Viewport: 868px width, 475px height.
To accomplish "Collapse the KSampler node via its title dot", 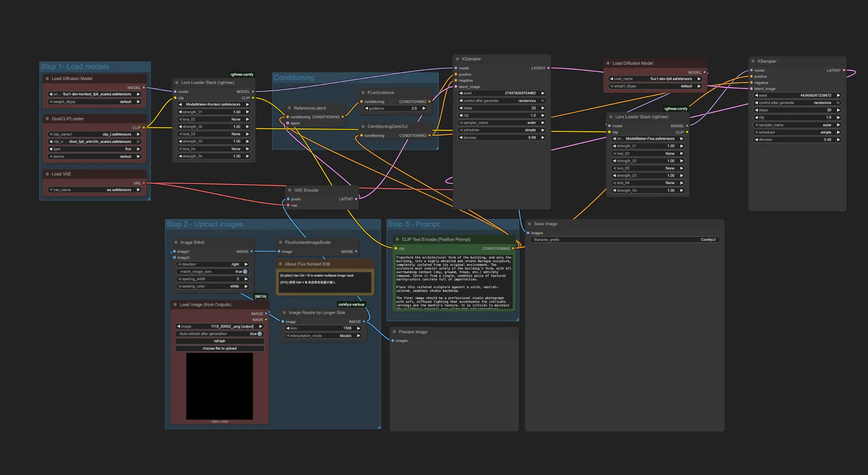I will click(x=456, y=59).
